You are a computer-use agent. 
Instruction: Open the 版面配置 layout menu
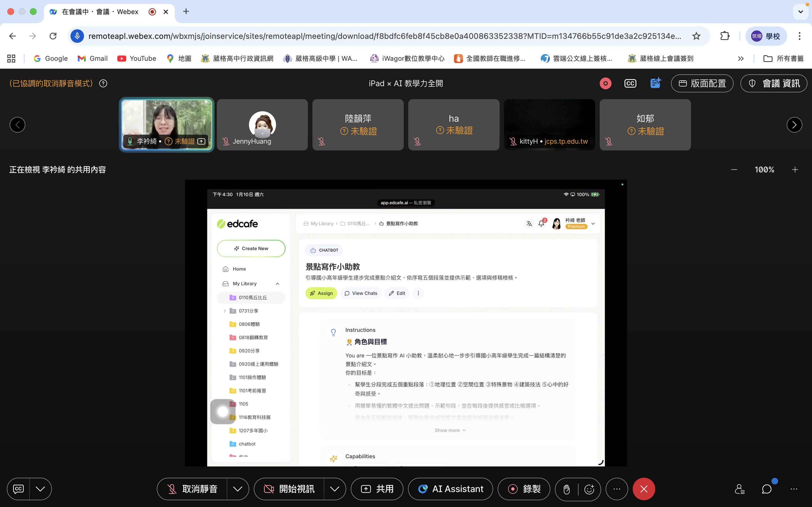(x=702, y=83)
